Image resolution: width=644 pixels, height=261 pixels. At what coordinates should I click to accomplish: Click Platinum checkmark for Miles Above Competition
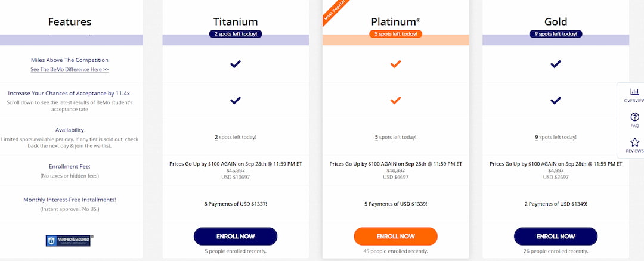tap(395, 64)
